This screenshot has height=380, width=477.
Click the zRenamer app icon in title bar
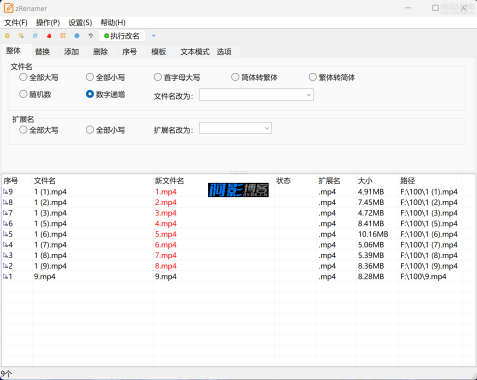point(9,8)
